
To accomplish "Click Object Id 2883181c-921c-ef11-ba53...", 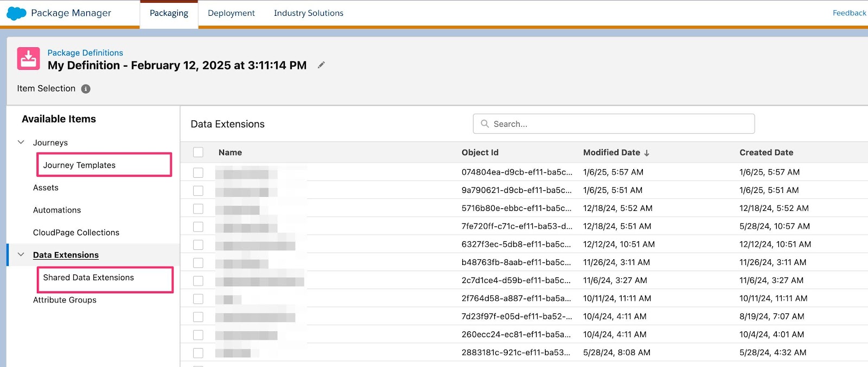I will [516, 353].
